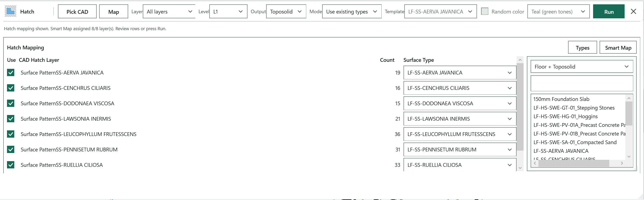Viewport: 644px width, 200px height.
Task: Close the Hatch panel with the X
Action: pyautogui.click(x=633, y=11)
